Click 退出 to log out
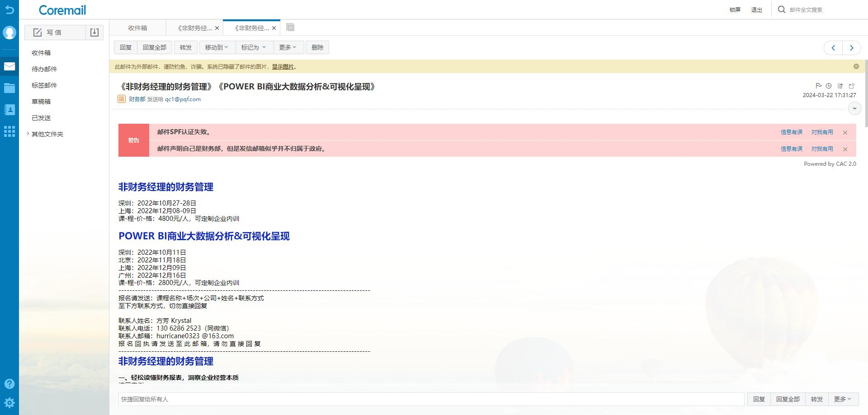 [x=757, y=10]
